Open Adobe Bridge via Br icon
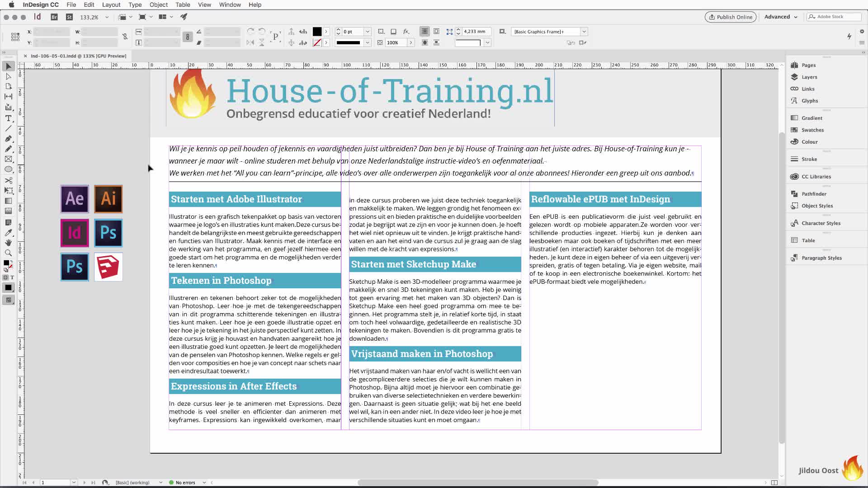This screenshot has height=488, width=868. [x=54, y=17]
